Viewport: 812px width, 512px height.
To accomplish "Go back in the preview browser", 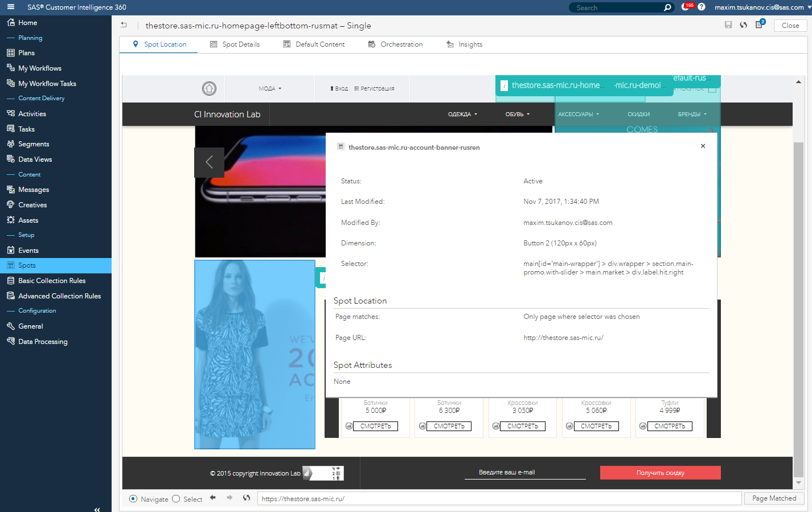I will point(213,498).
